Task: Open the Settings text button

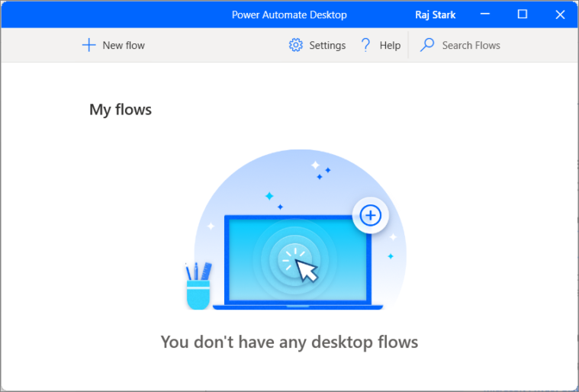Action: click(x=327, y=46)
